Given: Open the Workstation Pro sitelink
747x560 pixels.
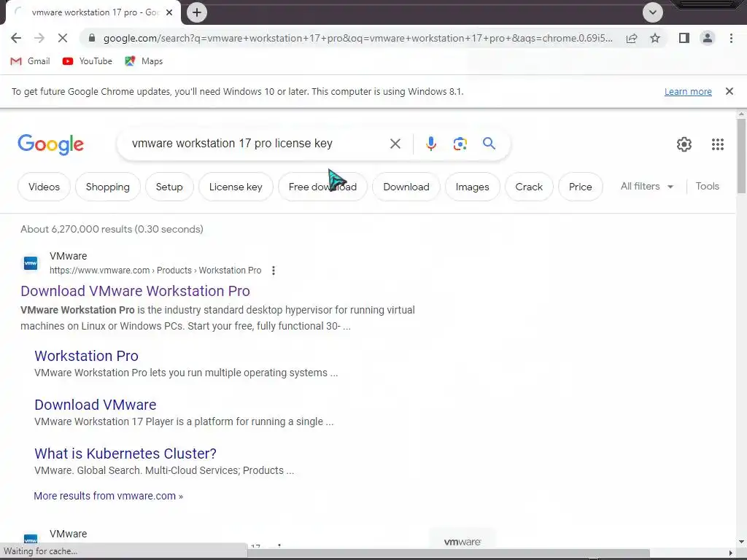Looking at the screenshot, I should point(86,356).
